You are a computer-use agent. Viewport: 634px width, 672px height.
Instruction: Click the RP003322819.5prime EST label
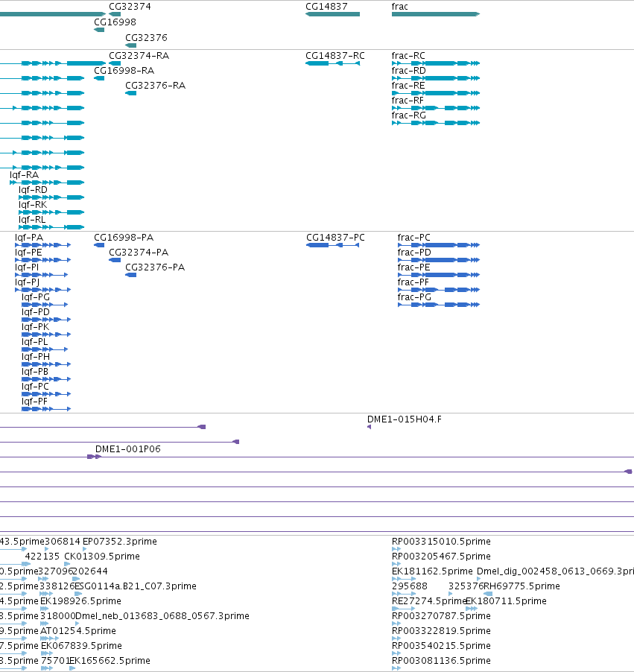[441, 631]
